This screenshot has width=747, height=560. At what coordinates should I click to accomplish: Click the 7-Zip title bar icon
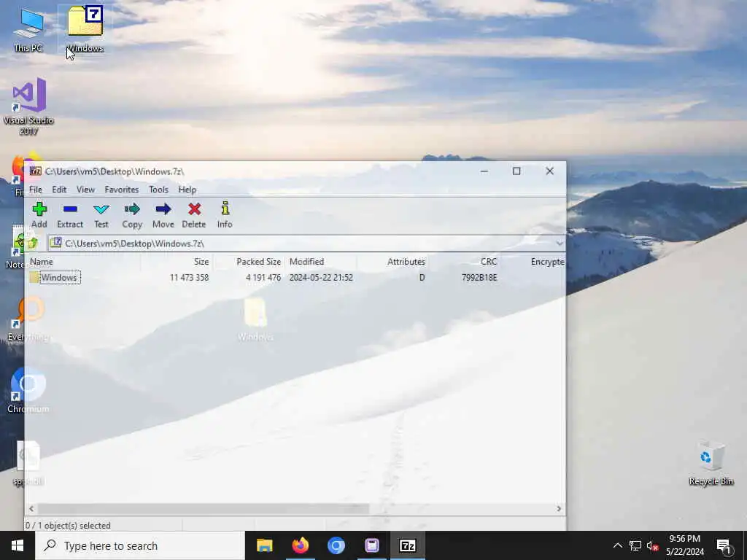click(35, 171)
